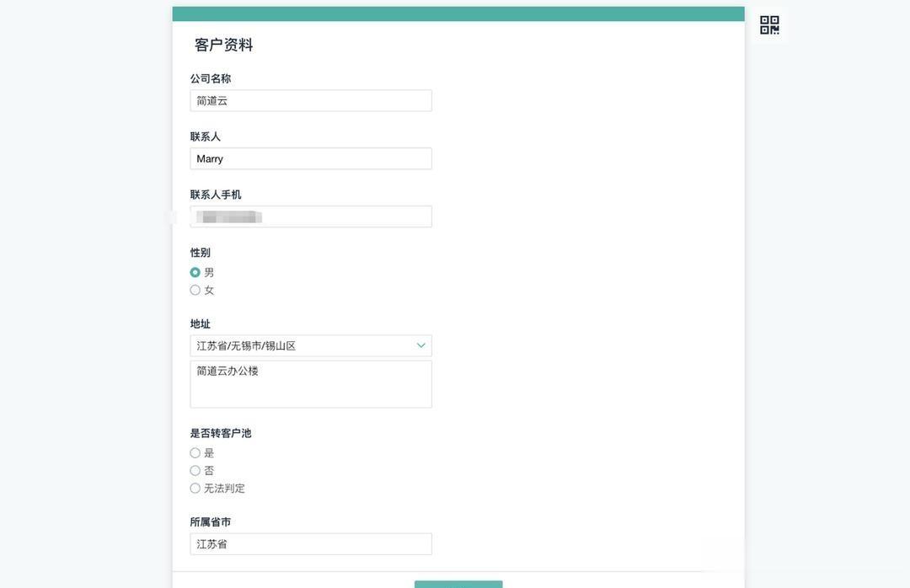This screenshot has width=910, height=588.
Task: Focus the blurred 联系人手机 phone field
Action: coord(310,217)
